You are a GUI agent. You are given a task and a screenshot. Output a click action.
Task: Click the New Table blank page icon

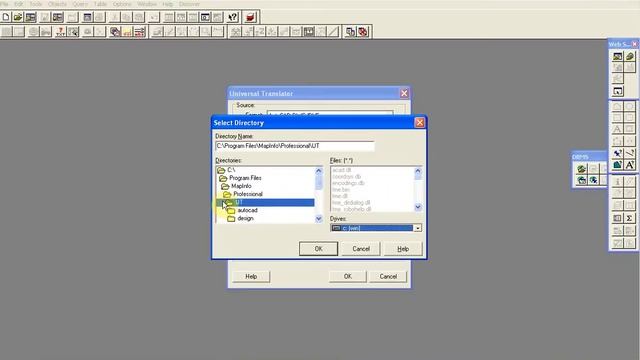point(6,17)
